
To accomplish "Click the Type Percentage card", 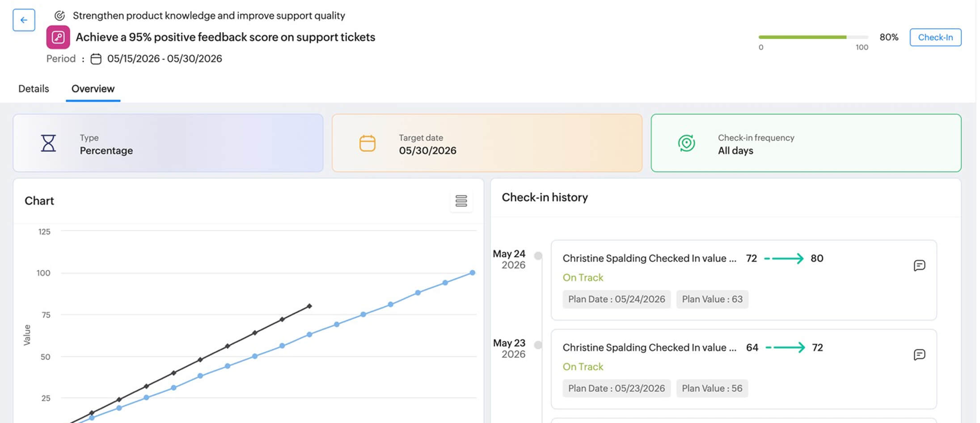I will [168, 143].
